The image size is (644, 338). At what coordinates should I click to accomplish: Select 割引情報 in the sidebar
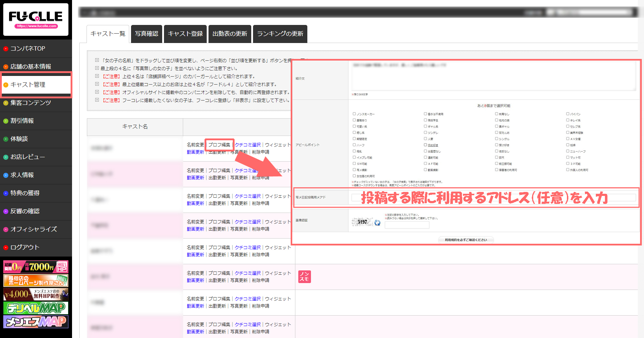(22, 121)
